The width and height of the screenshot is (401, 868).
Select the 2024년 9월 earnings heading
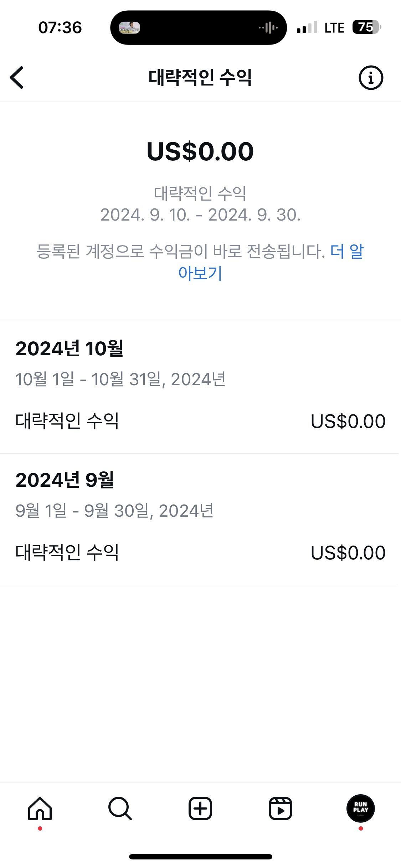65,480
